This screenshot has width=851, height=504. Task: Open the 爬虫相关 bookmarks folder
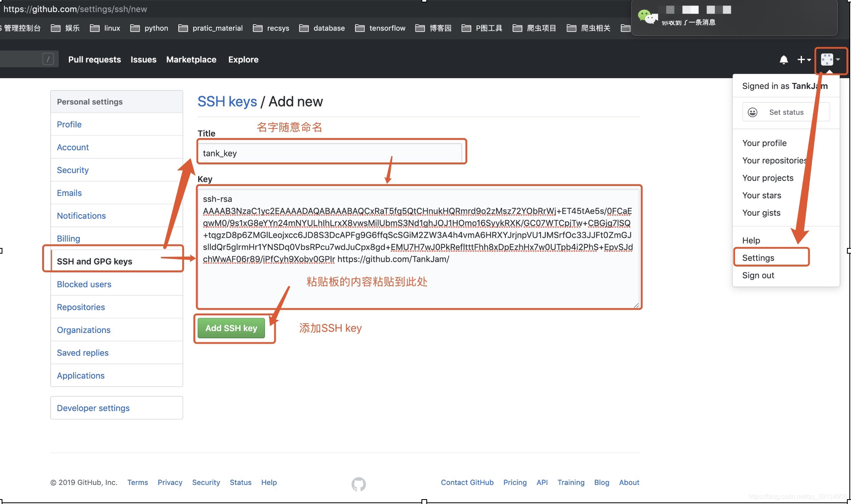pyautogui.click(x=588, y=28)
